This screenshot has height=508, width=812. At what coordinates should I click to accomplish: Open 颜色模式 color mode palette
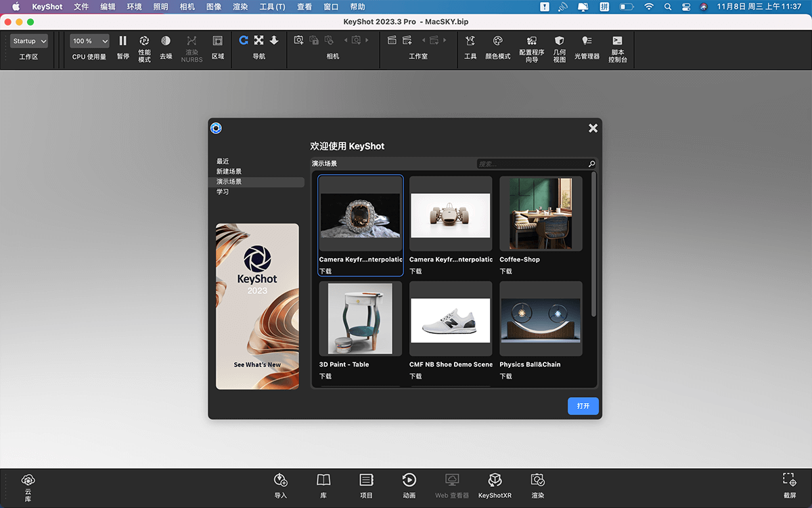pos(498,41)
